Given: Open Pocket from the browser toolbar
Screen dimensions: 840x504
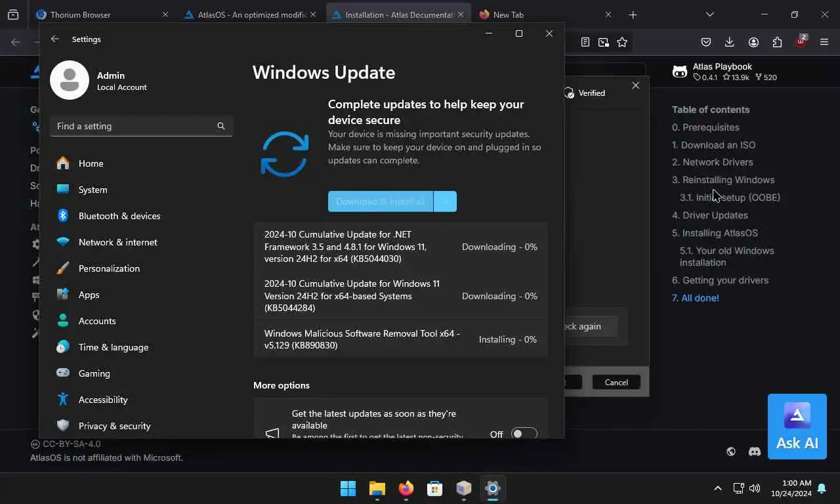Looking at the screenshot, I should [x=706, y=42].
